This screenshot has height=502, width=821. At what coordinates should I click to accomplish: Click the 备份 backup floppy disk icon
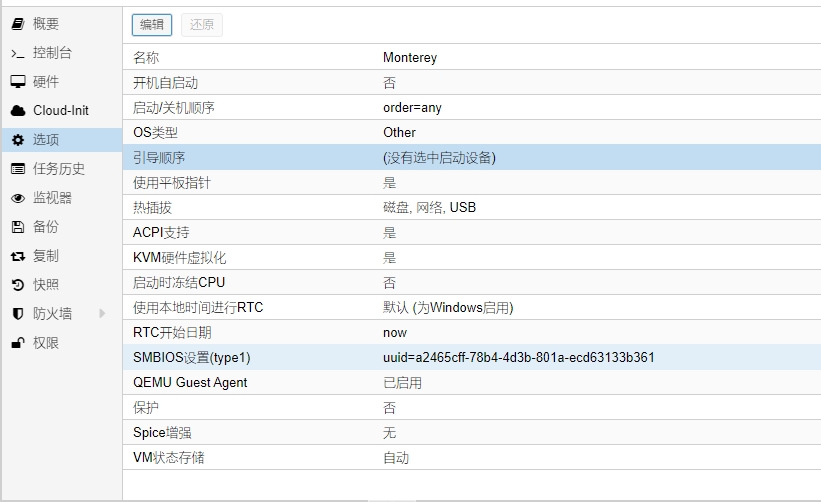(x=18, y=227)
